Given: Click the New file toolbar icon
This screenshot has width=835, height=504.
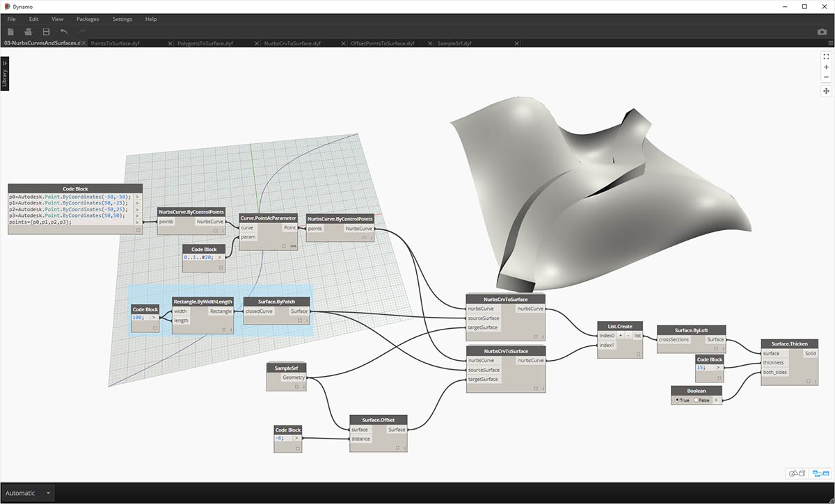Looking at the screenshot, I should 11,32.
